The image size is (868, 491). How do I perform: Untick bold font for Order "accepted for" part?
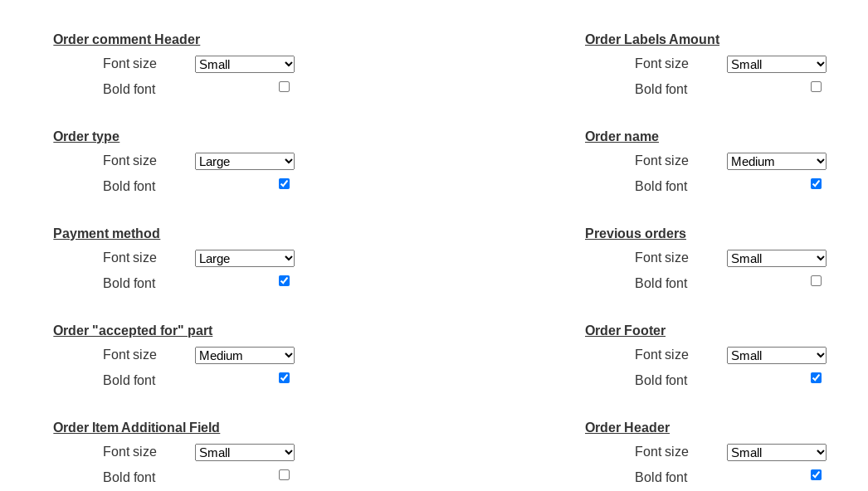(284, 378)
